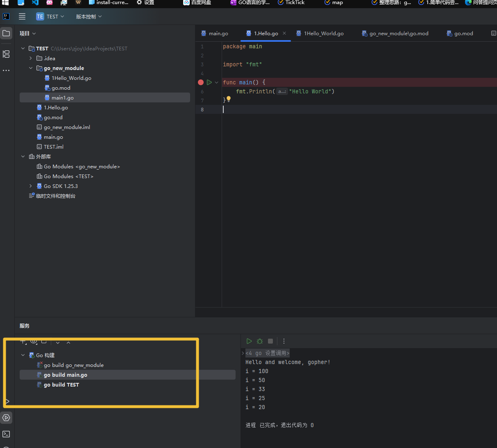Open the Terminal tool window icon
This screenshot has width=497, height=448.
click(6, 434)
